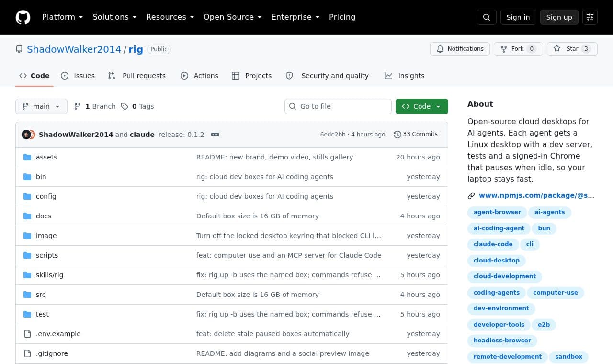
Task: Click the repository icon before ShadowWalker2014
Action: (x=19, y=49)
